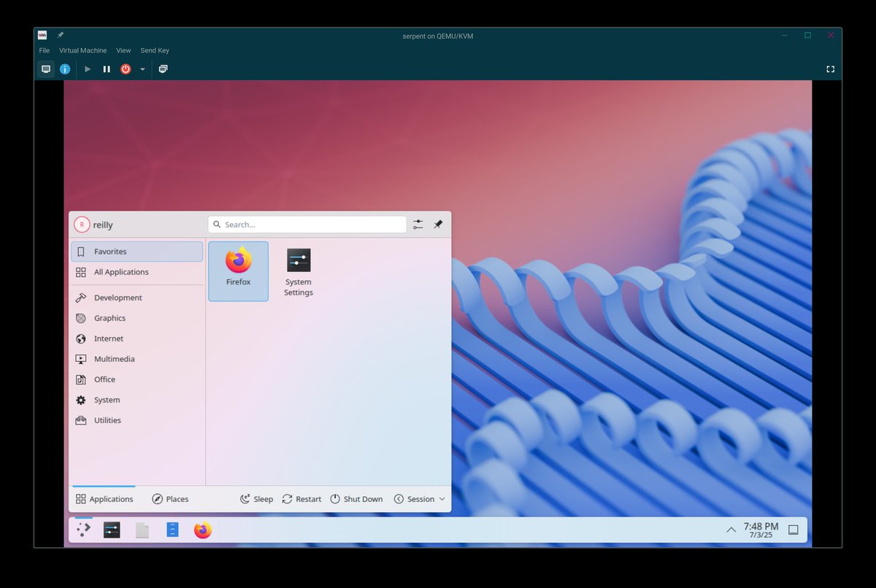Show virtual machine details via info icon
876x588 pixels.
(65, 69)
